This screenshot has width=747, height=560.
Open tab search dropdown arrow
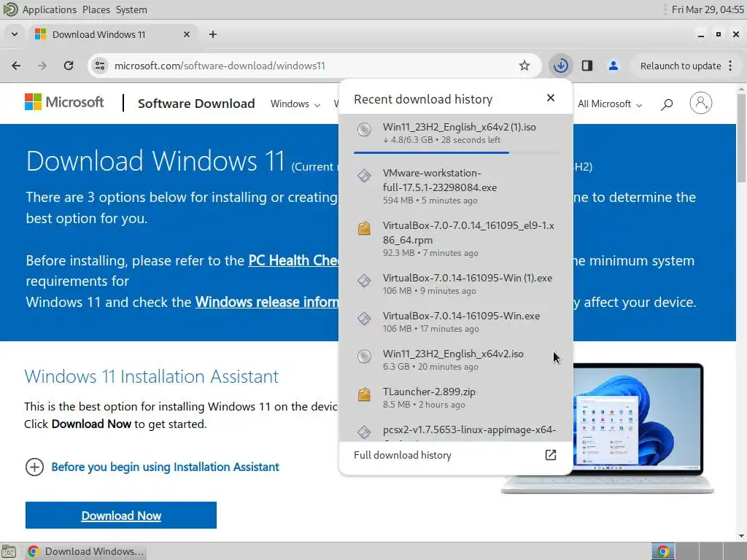point(15,34)
